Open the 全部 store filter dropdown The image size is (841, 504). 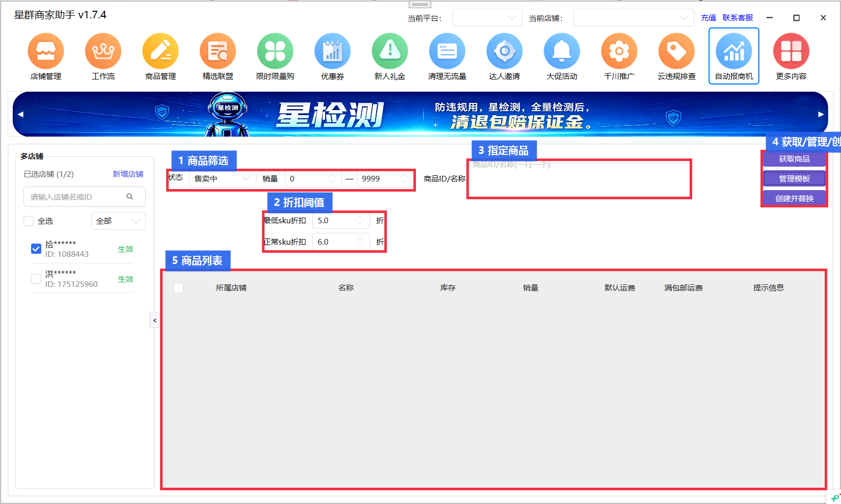click(x=118, y=221)
